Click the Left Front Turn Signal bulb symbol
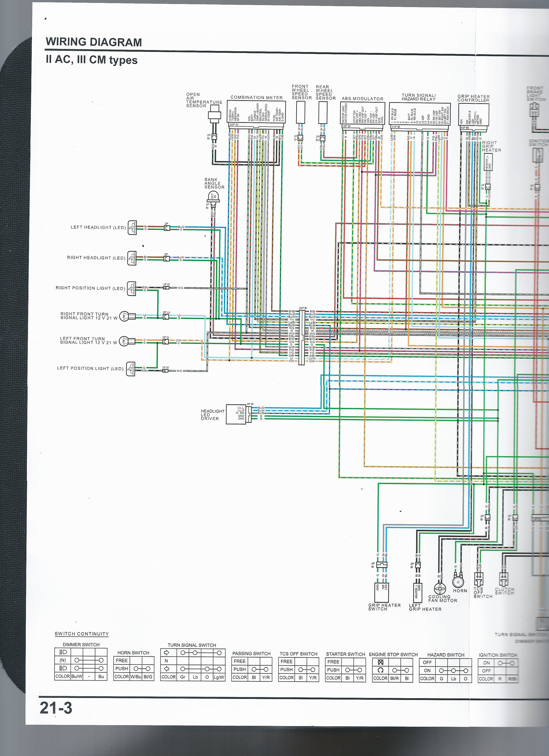The image size is (549, 756). point(127,341)
